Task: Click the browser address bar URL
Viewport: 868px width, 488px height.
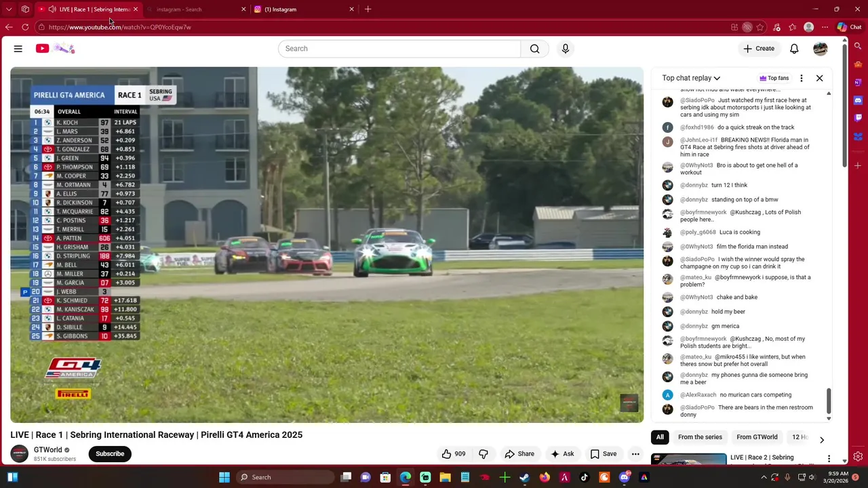Action: pos(120,27)
